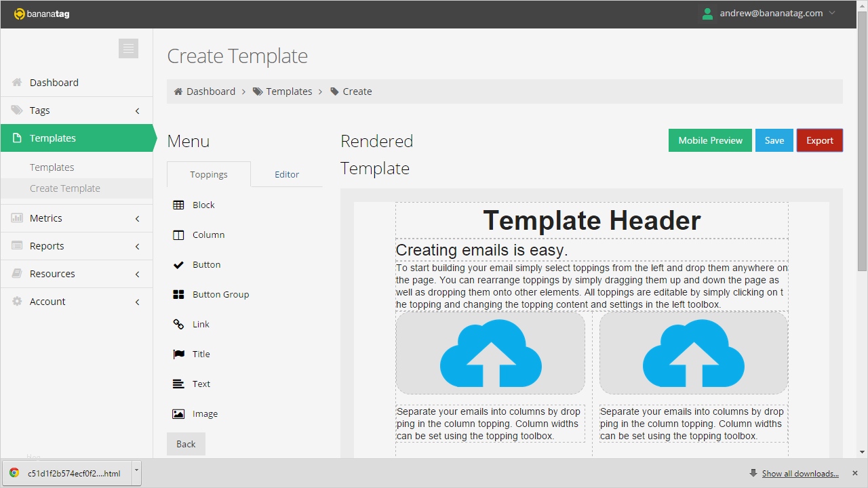Image resolution: width=868 pixels, height=488 pixels.
Task: Select the Button Group topping icon
Action: [x=178, y=294]
